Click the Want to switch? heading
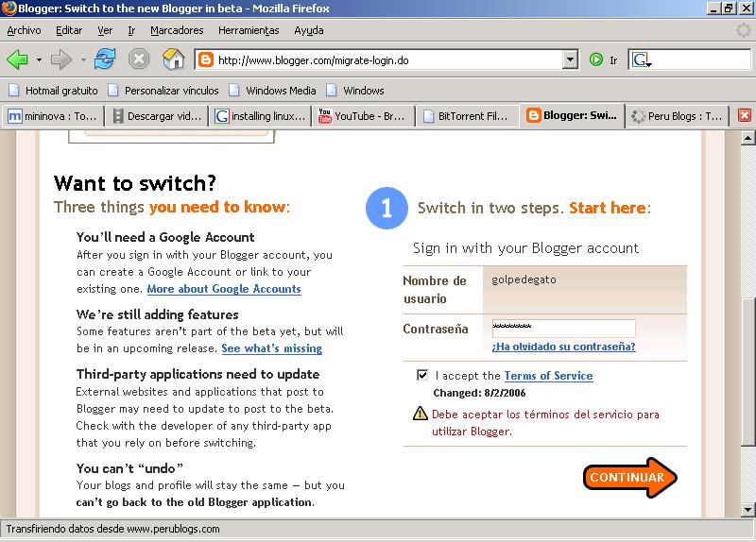Viewport: 756px width, 542px height. (135, 183)
